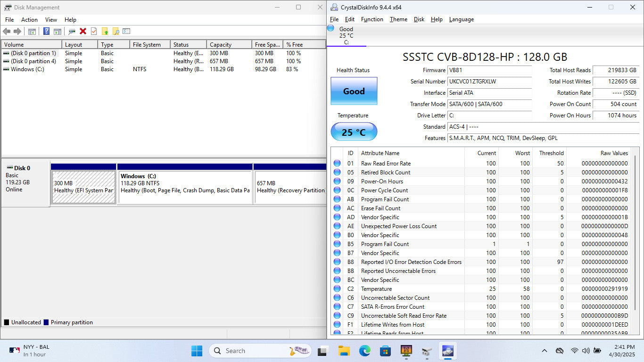
Task: Click the blue status circle for Retired Block Count
Action: (337, 172)
